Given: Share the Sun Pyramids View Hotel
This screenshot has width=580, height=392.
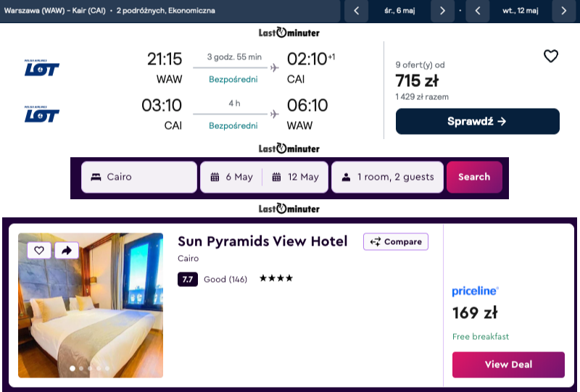Looking at the screenshot, I should pos(66,250).
